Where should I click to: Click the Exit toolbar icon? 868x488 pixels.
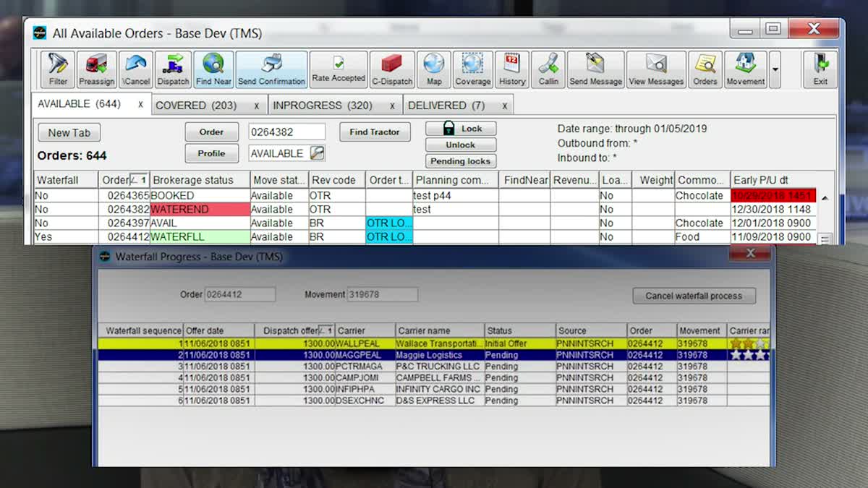(x=820, y=69)
